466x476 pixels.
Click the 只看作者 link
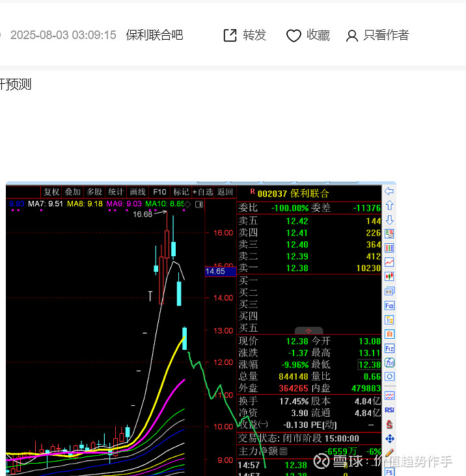tap(386, 35)
